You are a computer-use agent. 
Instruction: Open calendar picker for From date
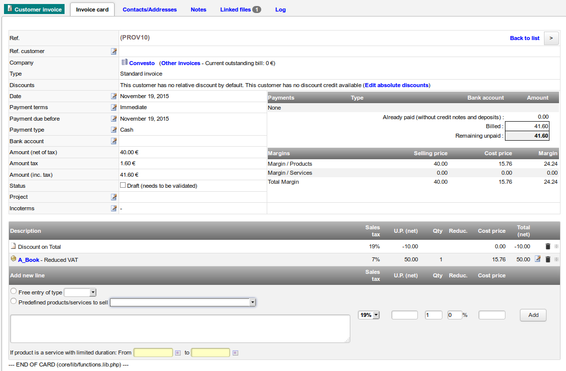[178, 353]
